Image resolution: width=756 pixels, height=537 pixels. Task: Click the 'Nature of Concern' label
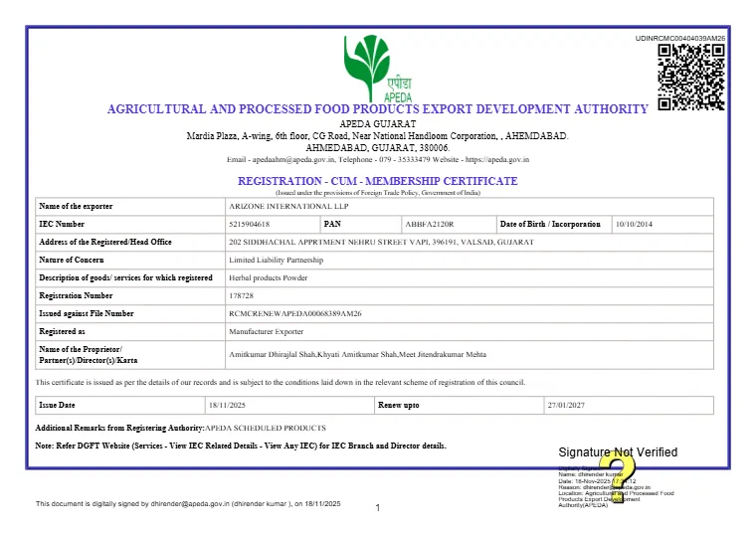pyautogui.click(x=72, y=260)
